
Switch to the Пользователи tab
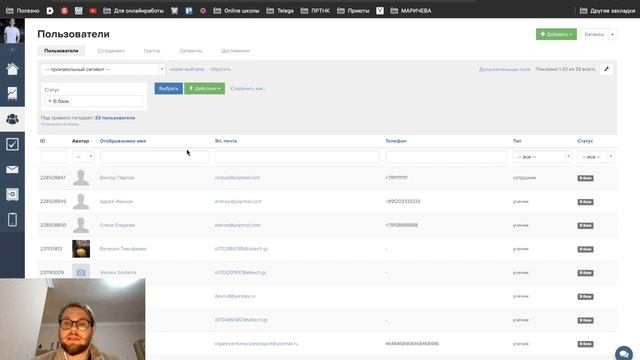[x=61, y=51]
